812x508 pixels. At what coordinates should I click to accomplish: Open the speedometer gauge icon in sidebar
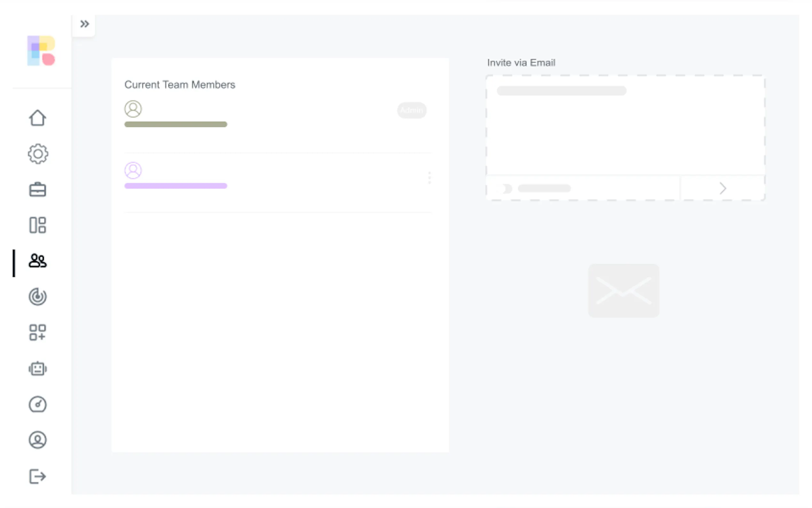coord(37,404)
